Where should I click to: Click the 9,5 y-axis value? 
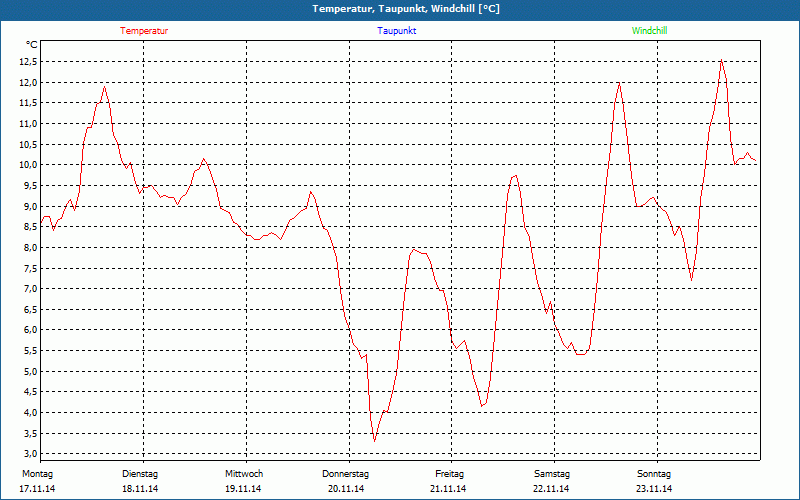(x=31, y=186)
